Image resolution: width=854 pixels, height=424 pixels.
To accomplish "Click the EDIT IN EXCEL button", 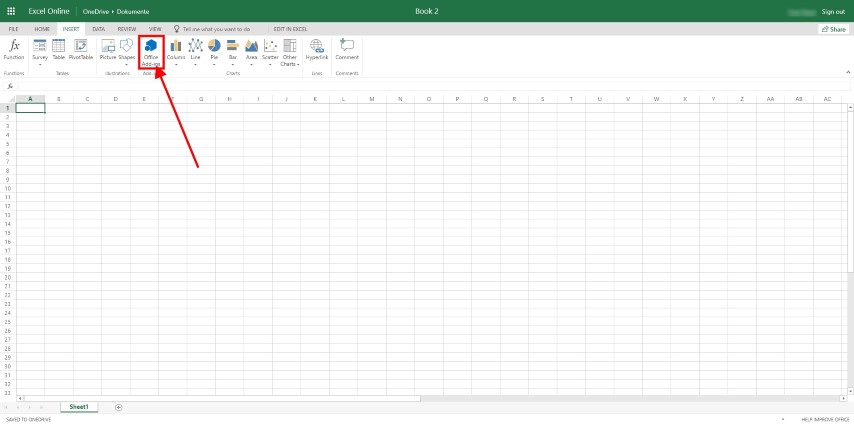I will (x=291, y=30).
